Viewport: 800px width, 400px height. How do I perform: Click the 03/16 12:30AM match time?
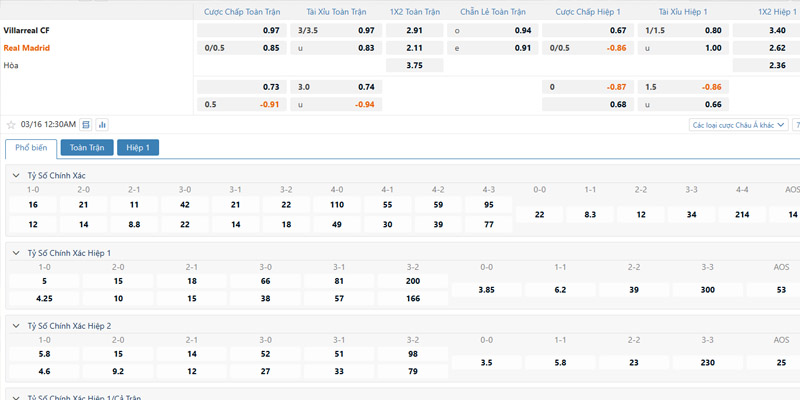pyautogui.click(x=48, y=124)
